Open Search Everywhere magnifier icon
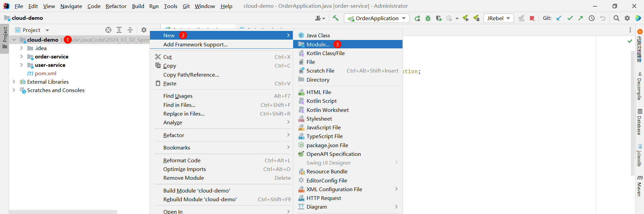The height and width of the screenshot is (214, 644). point(616,18)
